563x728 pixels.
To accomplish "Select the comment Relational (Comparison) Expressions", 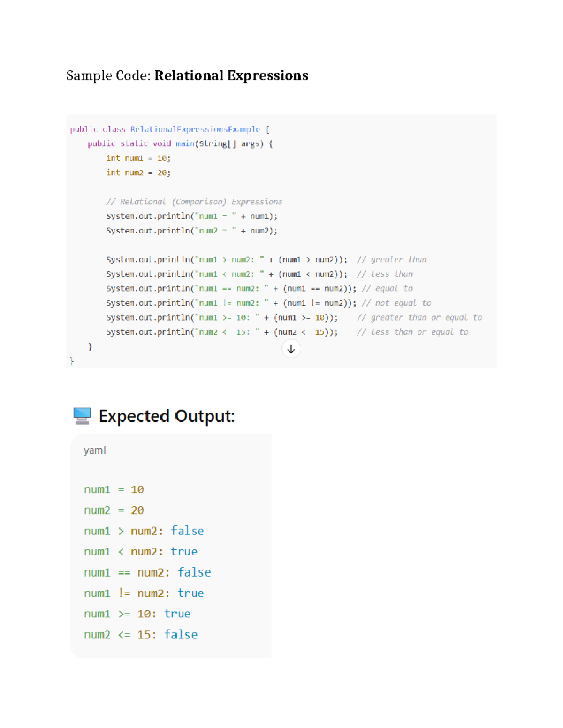I will point(195,202).
